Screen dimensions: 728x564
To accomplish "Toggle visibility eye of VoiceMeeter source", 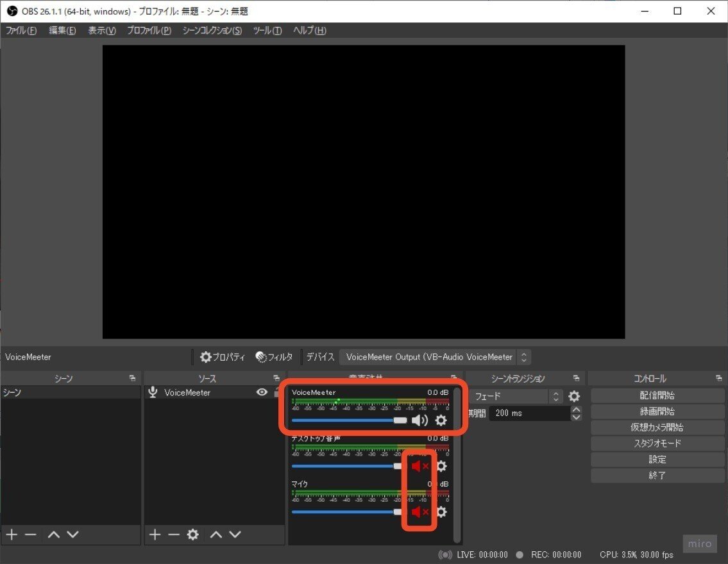I will point(262,392).
